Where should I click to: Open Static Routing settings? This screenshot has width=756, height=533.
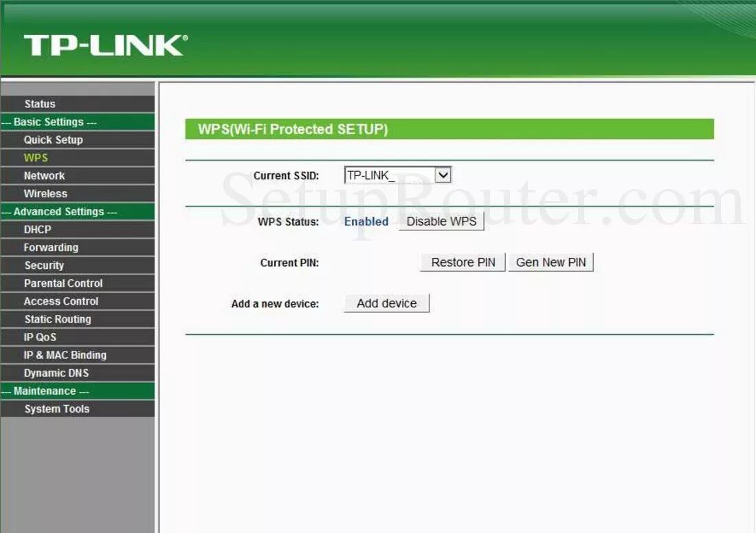click(78, 319)
